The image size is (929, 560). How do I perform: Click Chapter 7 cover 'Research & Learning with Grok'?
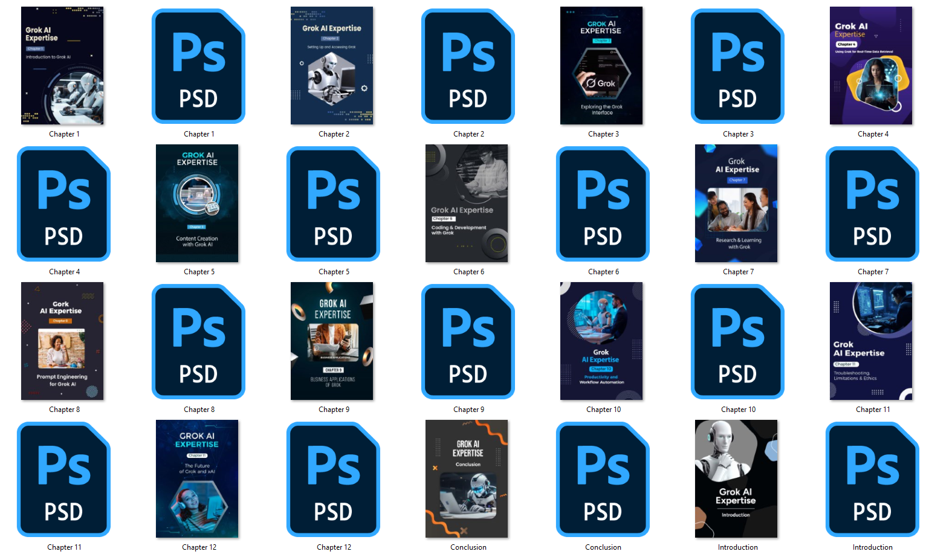click(x=736, y=203)
